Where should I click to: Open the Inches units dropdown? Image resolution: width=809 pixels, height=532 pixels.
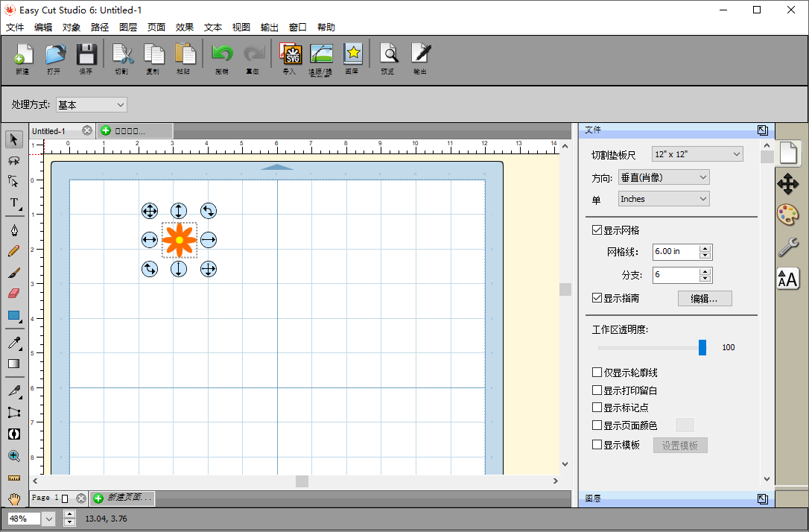tap(664, 199)
